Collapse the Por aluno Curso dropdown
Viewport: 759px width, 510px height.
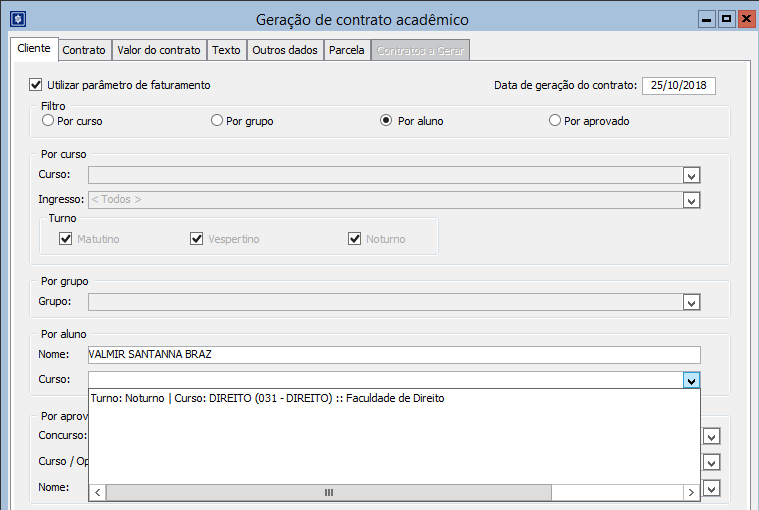tap(691, 380)
